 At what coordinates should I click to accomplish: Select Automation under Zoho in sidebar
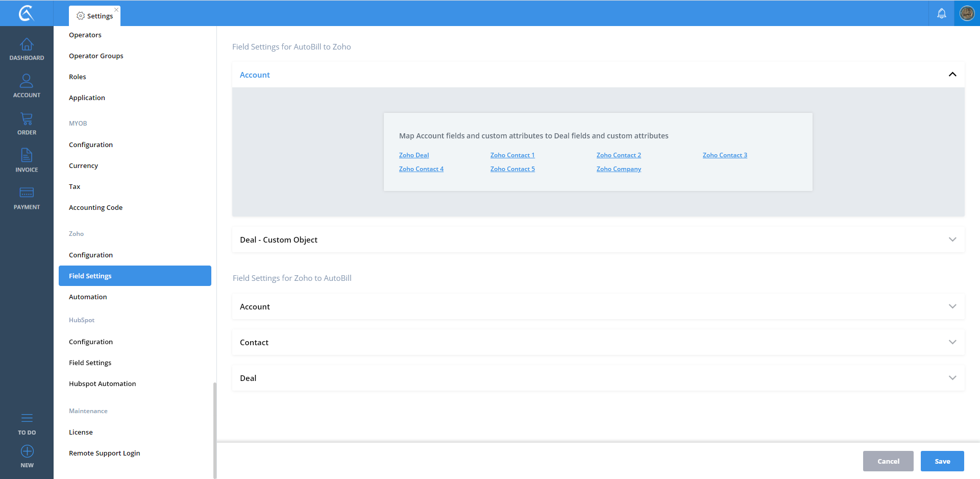(88, 297)
